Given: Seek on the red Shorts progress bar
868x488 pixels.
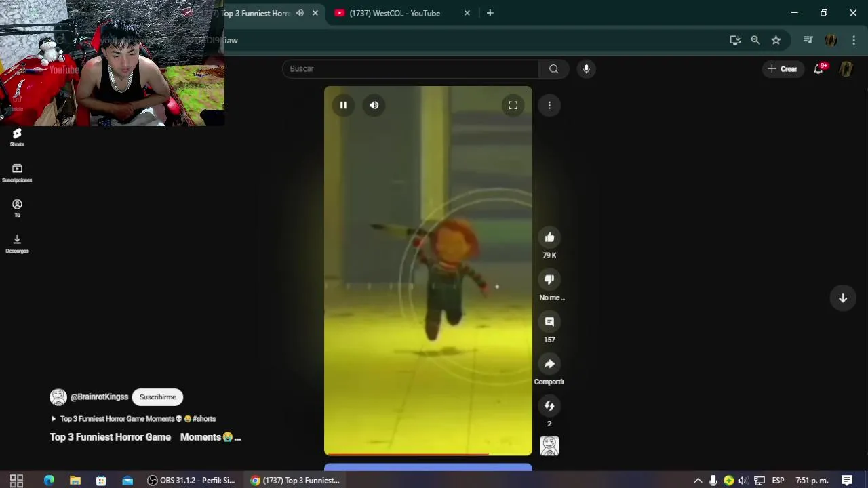Looking at the screenshot, I should pos(428,454).
